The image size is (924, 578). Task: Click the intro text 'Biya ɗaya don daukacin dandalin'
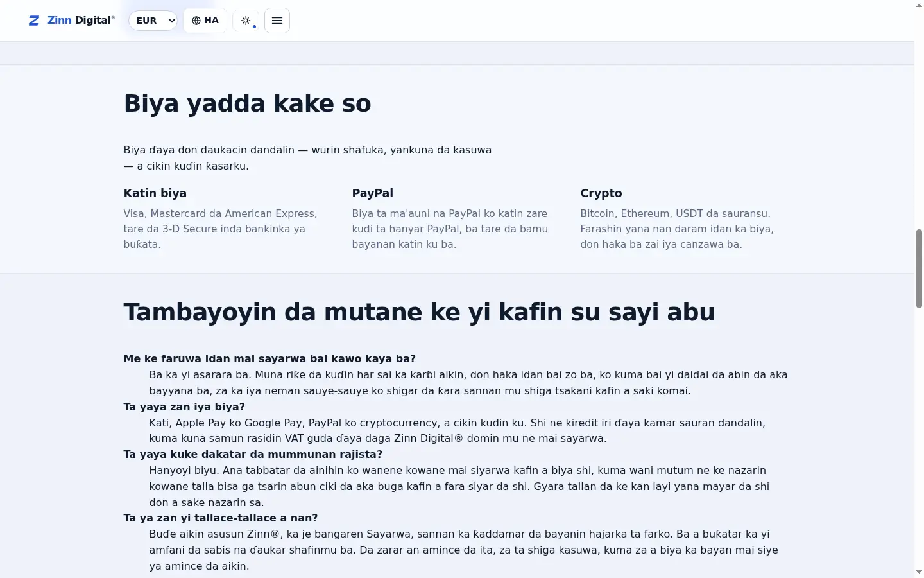click(x=308, y=158)
